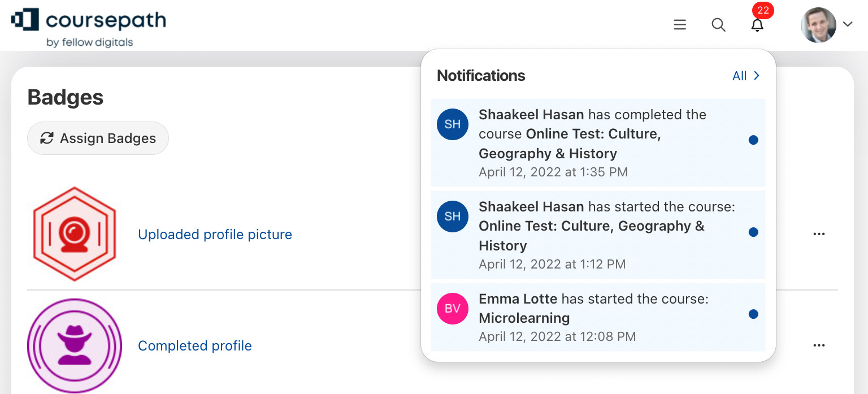Toggle unread dot on Shaakeel's completed course notification
Viewport: 868px width, 394px height.
click(x=753, y=140)
